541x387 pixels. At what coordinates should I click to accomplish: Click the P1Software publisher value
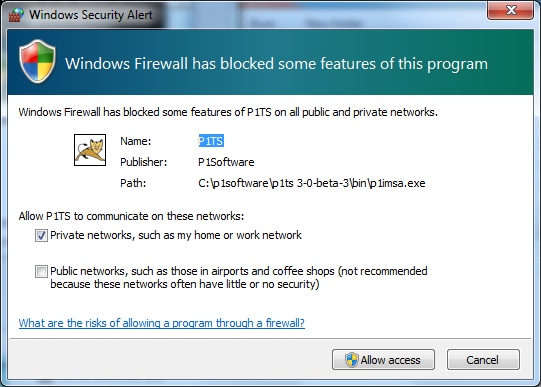pos(226,162)
